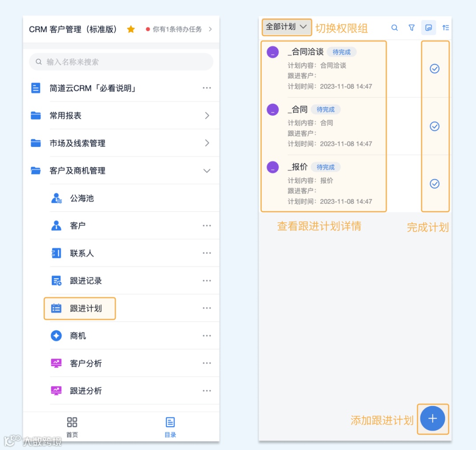Click the purple avatar of _报价

click(273, 167)
